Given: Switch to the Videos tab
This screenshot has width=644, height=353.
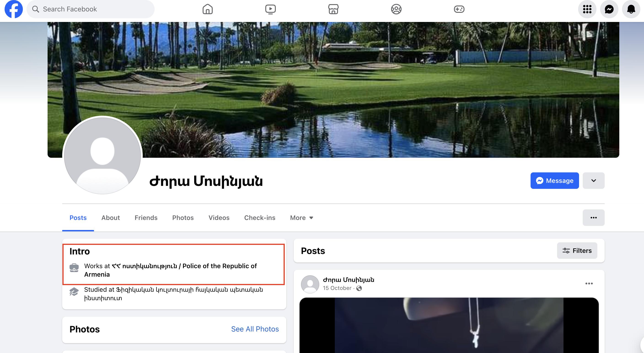Looking at the screenshot, I should click(219, 218).
